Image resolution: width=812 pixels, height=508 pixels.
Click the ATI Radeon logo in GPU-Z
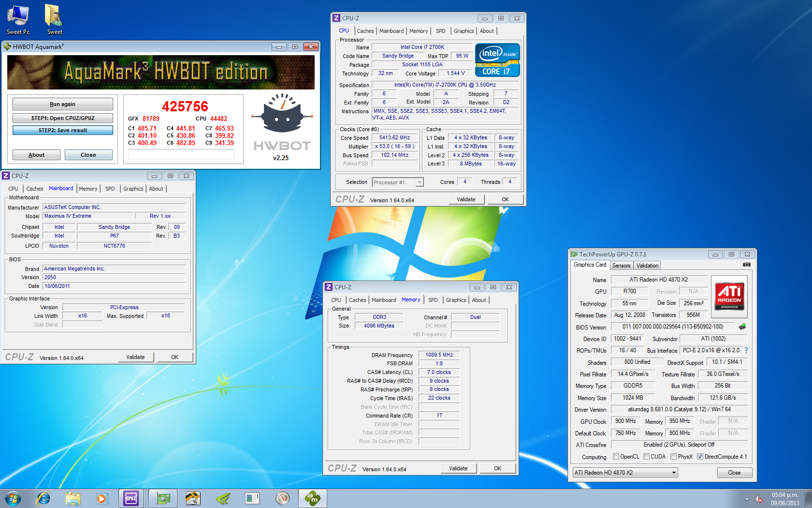click(729, 297)
